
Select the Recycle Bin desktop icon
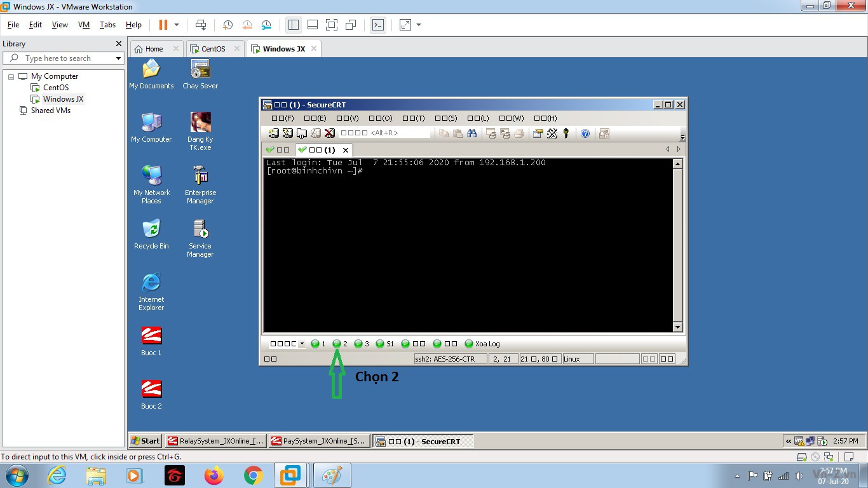coord(151,234)
